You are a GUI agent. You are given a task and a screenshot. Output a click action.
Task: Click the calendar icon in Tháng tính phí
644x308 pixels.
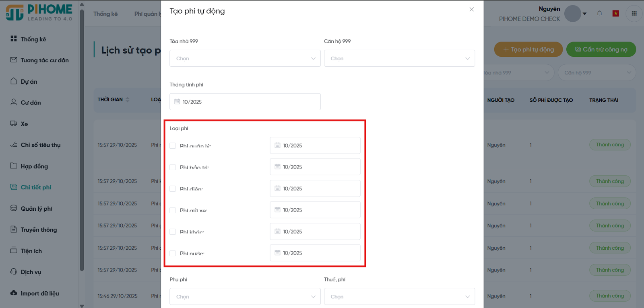[x=177, y=102]
